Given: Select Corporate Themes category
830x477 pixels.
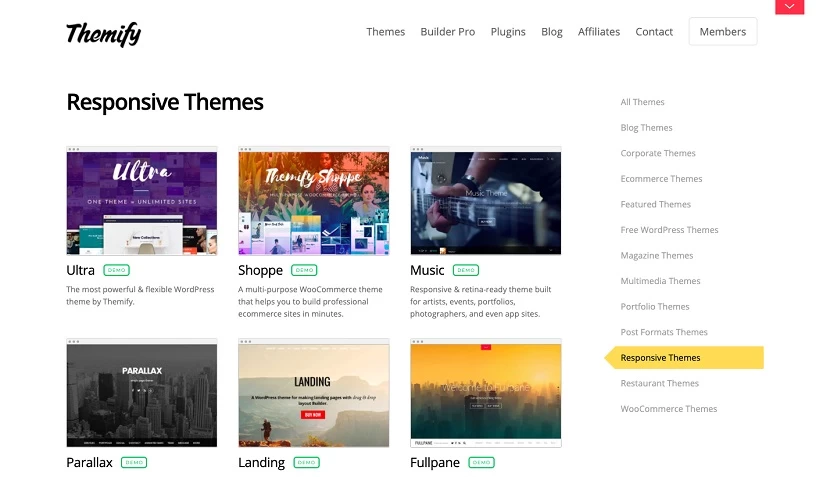Looking at the screenshot, I should (x=658, y=153).
